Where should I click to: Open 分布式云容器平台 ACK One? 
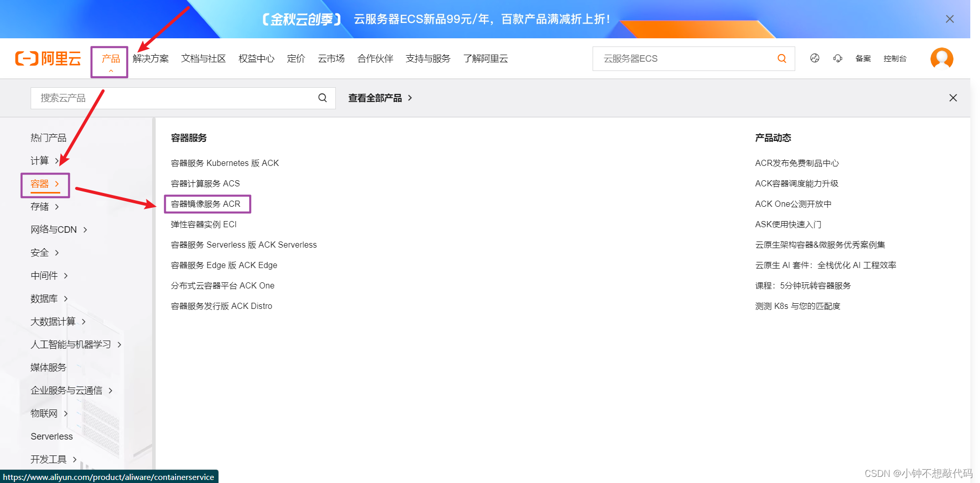(x=223, y=286)
